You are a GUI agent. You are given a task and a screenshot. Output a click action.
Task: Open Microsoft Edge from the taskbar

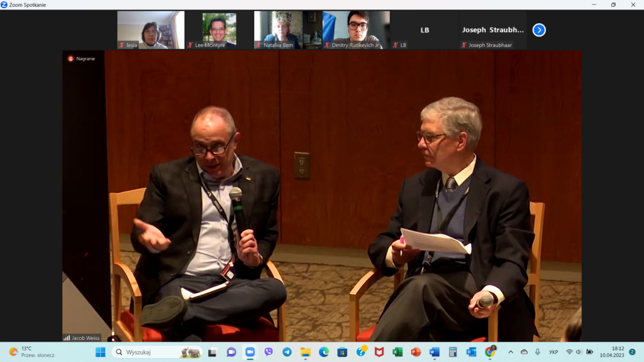click(x=324, y=352)
